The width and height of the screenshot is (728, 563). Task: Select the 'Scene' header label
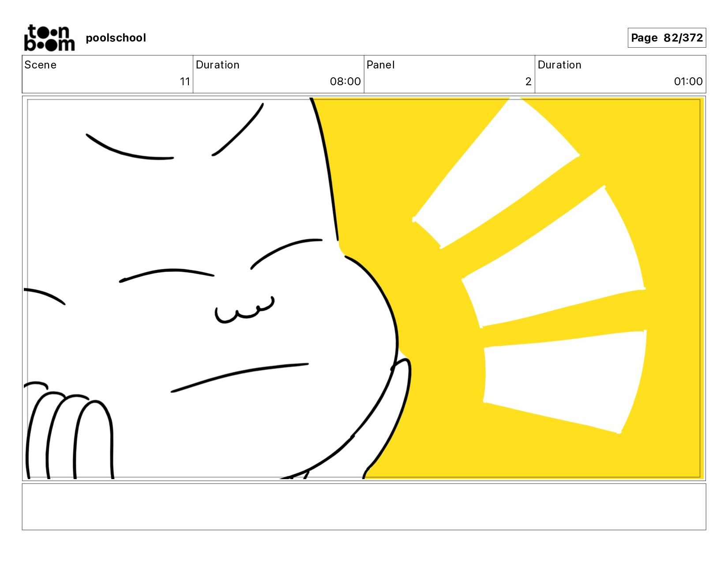41,65
